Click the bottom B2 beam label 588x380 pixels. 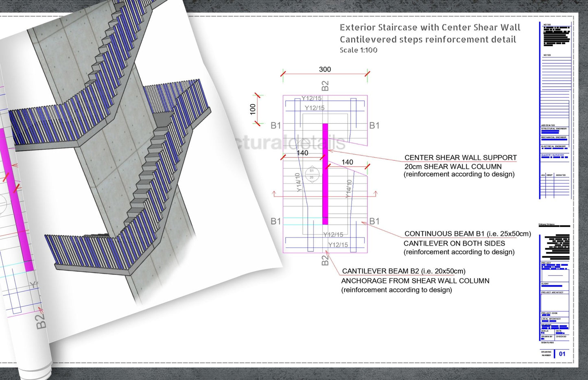pyautogui.click(x=325, y=260)
